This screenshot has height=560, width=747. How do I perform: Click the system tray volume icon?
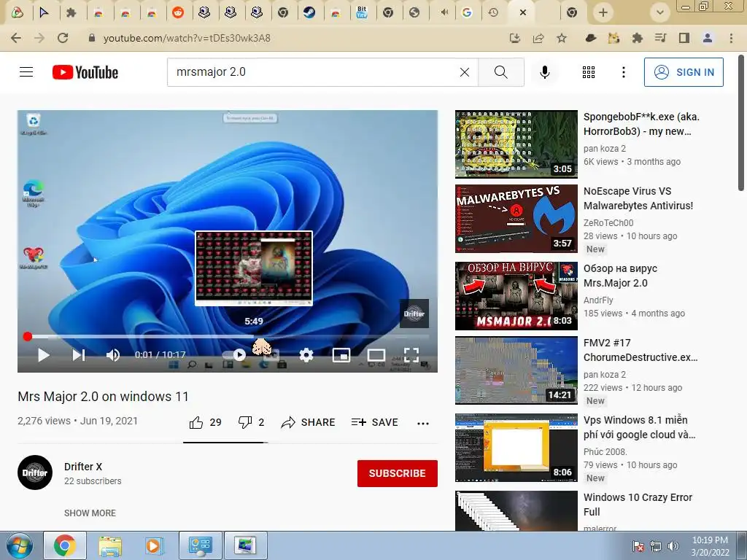click(673, 546)
